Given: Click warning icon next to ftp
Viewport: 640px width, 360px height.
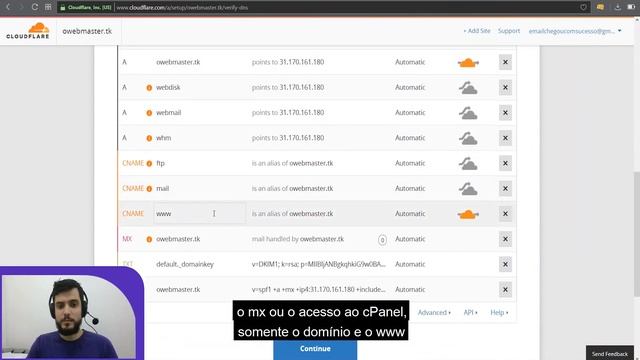Looking at the screenshot, I should 149,164.
